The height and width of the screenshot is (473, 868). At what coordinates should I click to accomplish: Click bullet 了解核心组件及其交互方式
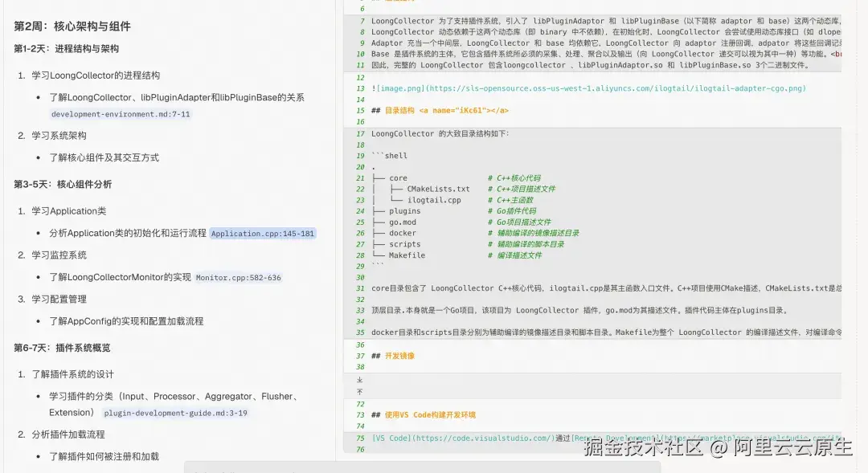[104, 157]
